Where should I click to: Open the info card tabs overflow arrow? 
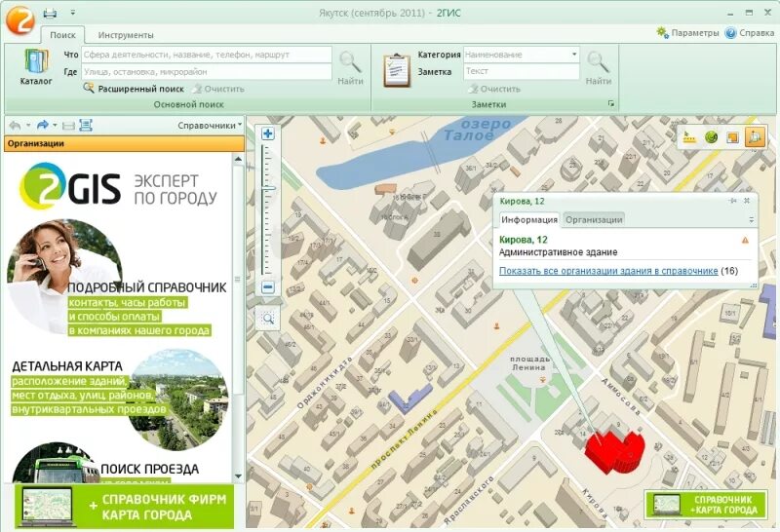tap(751, 220)
